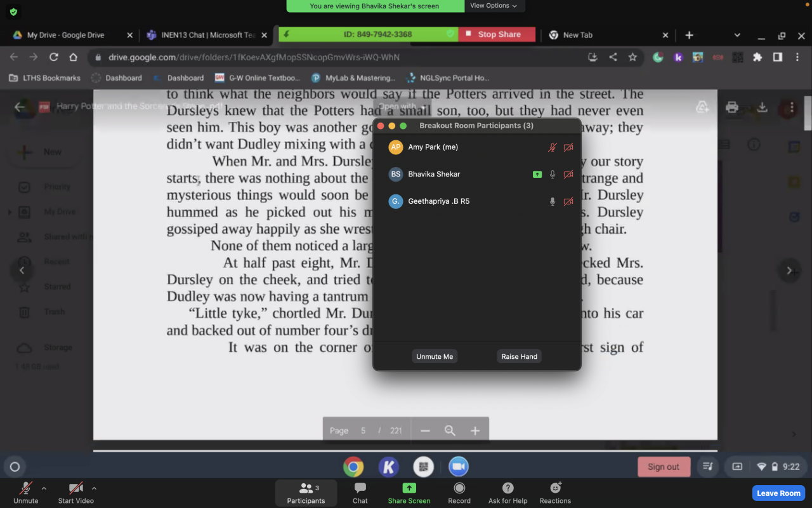Open the purple K app in shelf
The height and width of the screenshot is (508, 812).
coord(388,467)
